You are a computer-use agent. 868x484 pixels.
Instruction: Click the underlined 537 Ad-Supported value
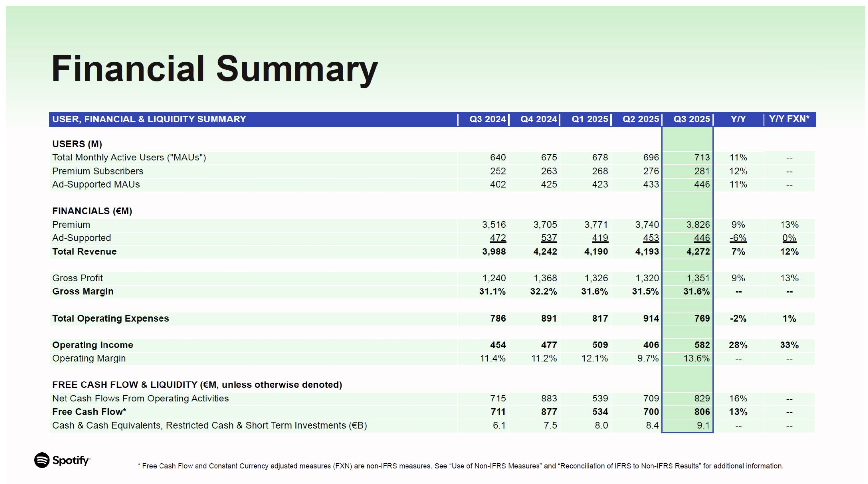click(549, 238)
